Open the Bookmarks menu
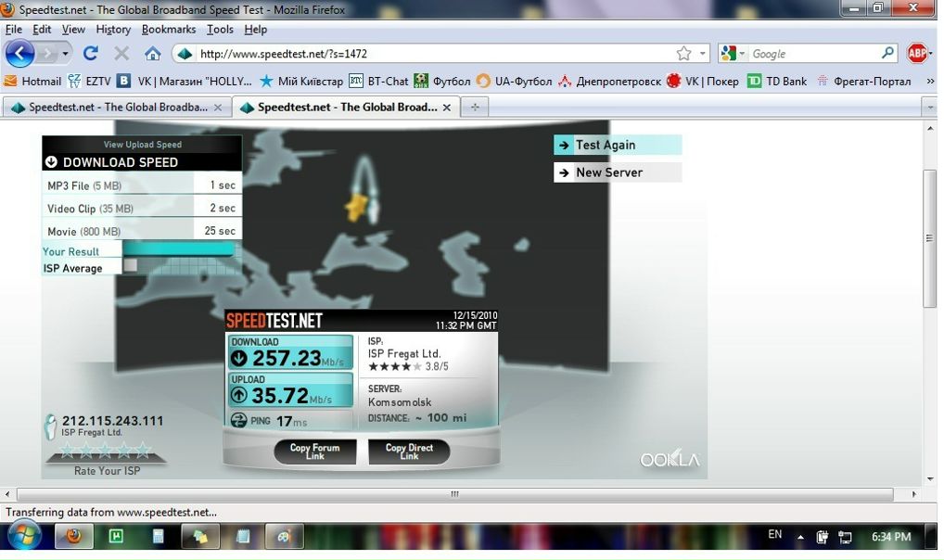The image size is (944, 560). pos(168,30)
